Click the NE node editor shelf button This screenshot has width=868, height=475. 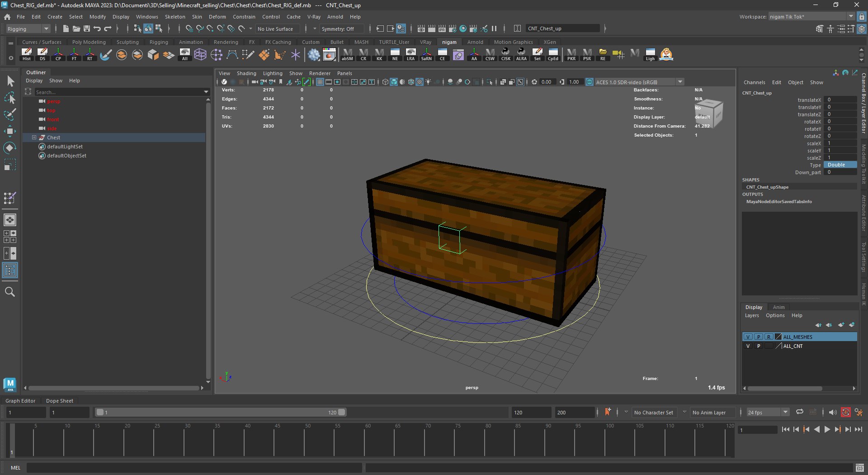pos(395,55)
